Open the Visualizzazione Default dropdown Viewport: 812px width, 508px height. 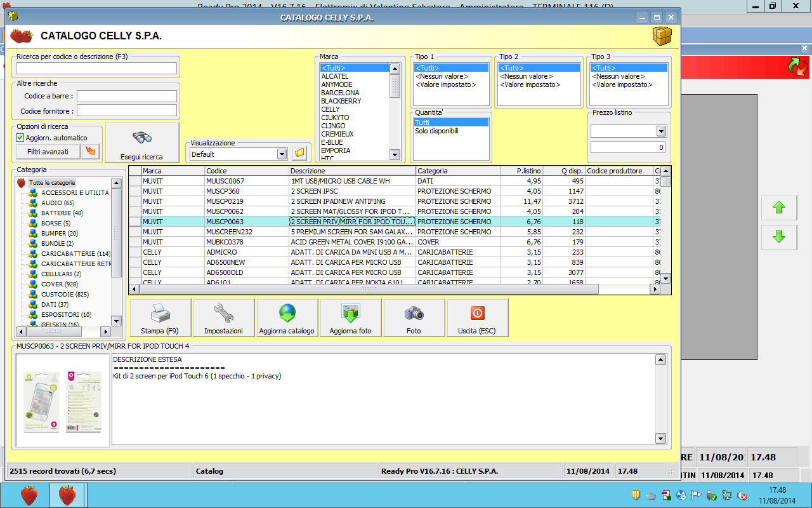[x=282, y=154]
